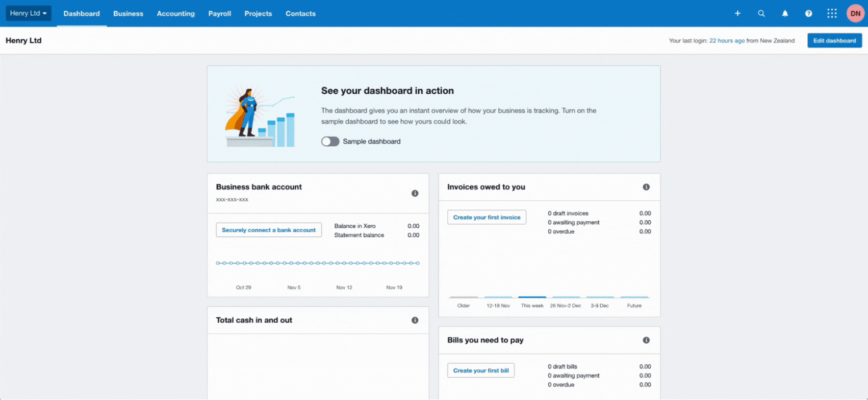This screenshot has width=868, height=400.
Task: Open the search magnifier icon
Action: pyautogui.click(x=761, y=13)
